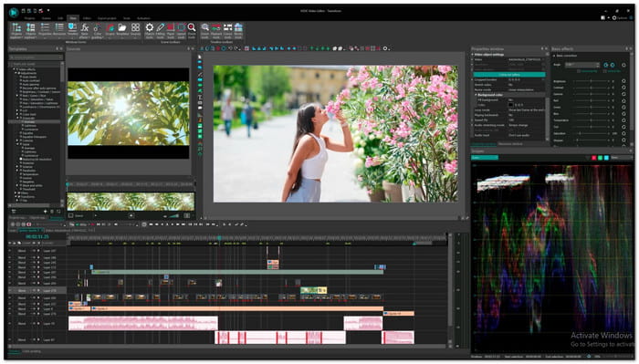Viewport: 639px width, 364px height.
Task: Click the Editing tools pencil icon
Action: (160, 30)
